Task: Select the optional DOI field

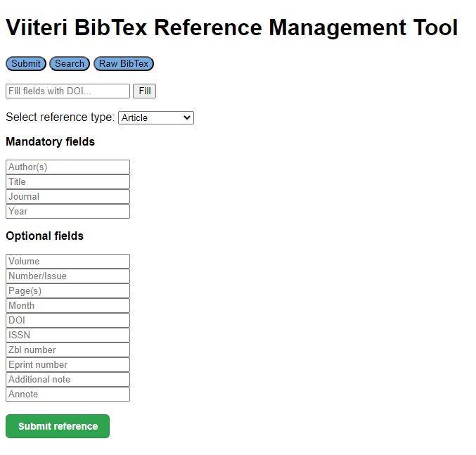Action: coord(67,321)
